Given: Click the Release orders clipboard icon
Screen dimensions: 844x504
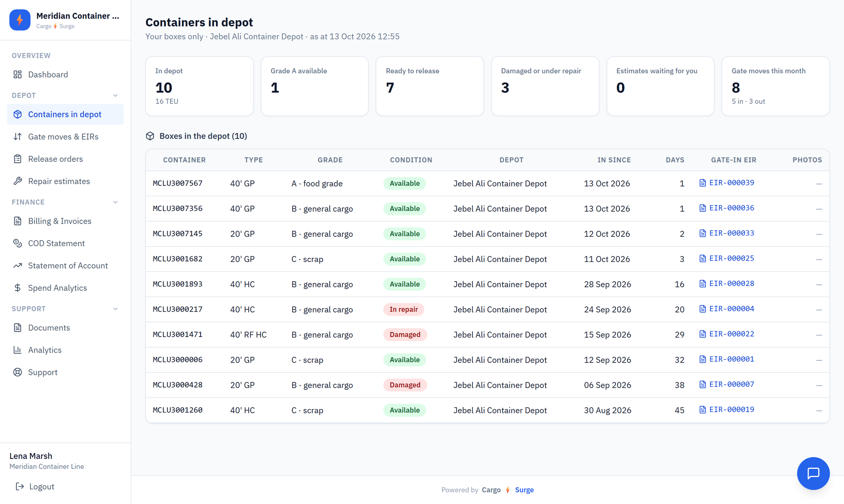Looking at the screenshot, I should point(18,159).
